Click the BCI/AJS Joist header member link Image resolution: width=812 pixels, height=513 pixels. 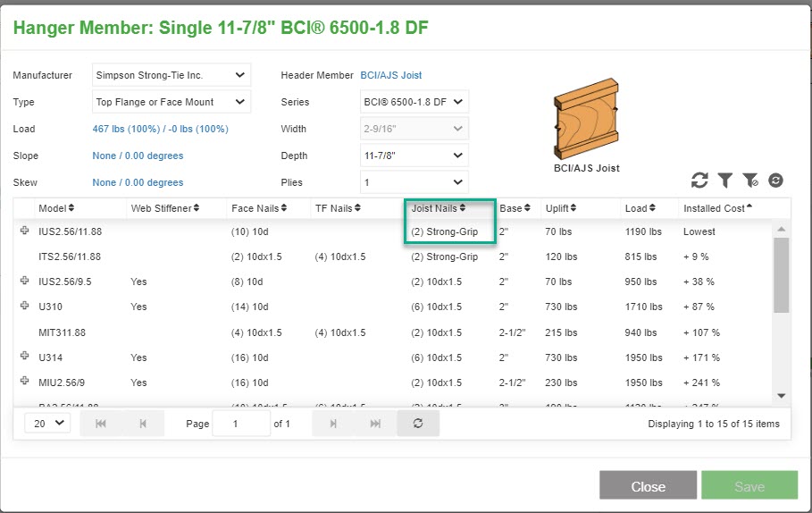click(391, 75)
